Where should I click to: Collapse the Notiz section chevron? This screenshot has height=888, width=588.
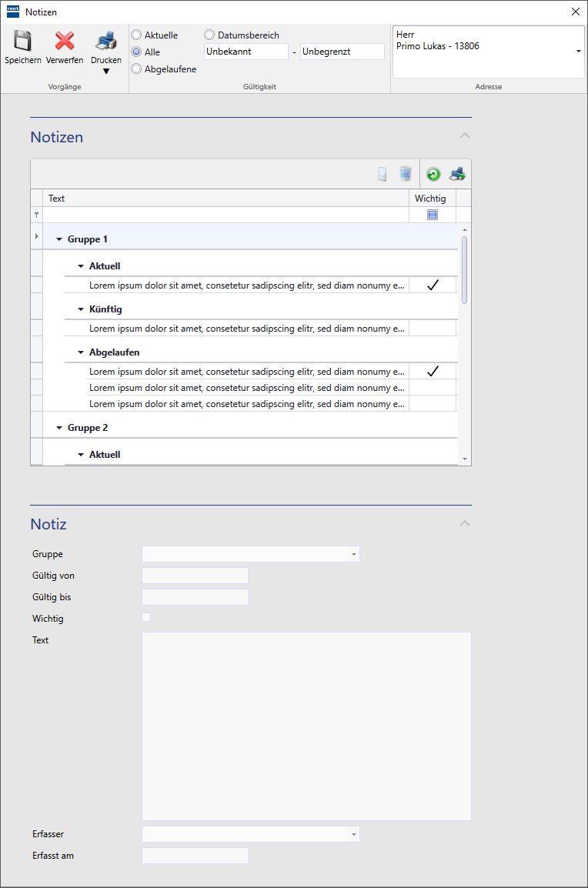[x=465, y=523]
